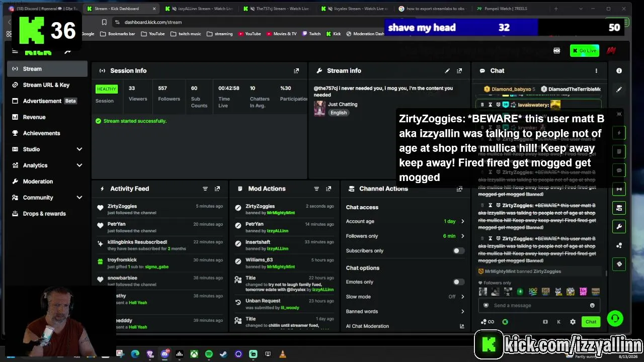
Task: Open the green headset support button
Action: [x=615, y=318]
